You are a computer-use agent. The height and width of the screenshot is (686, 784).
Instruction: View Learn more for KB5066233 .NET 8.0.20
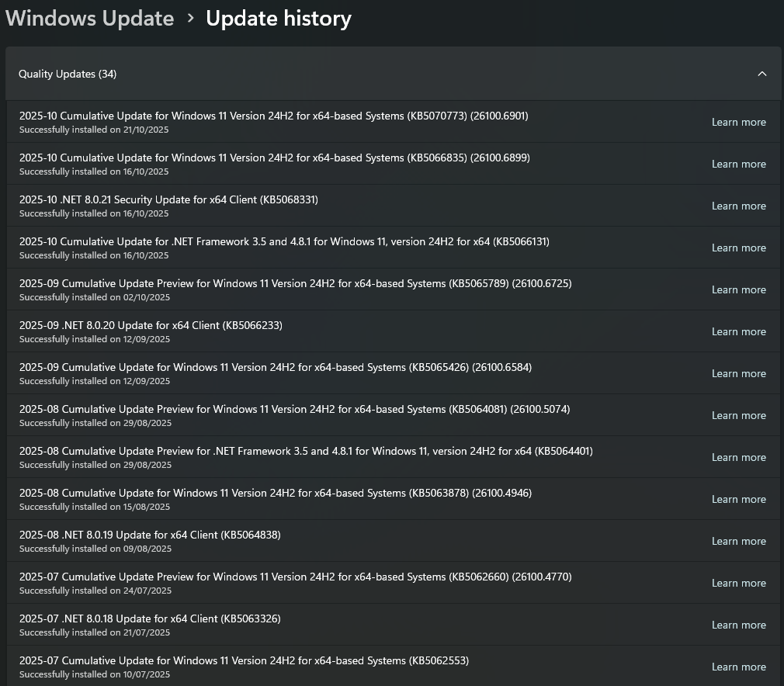(738, 331)
